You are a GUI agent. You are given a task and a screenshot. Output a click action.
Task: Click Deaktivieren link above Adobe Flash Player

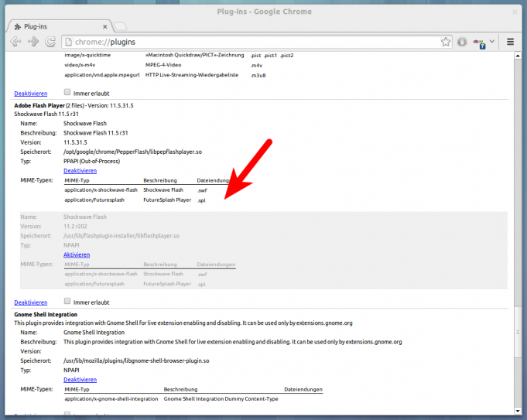(x=31, y=93)
